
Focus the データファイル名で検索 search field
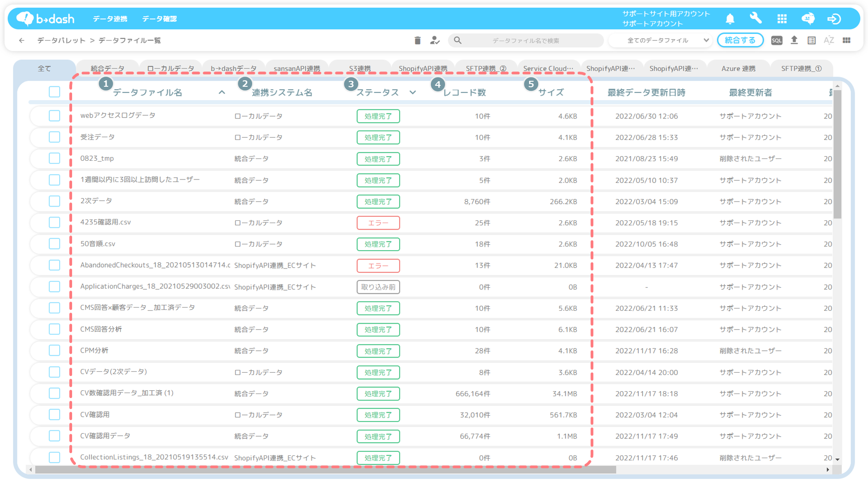tap(526, 40)
